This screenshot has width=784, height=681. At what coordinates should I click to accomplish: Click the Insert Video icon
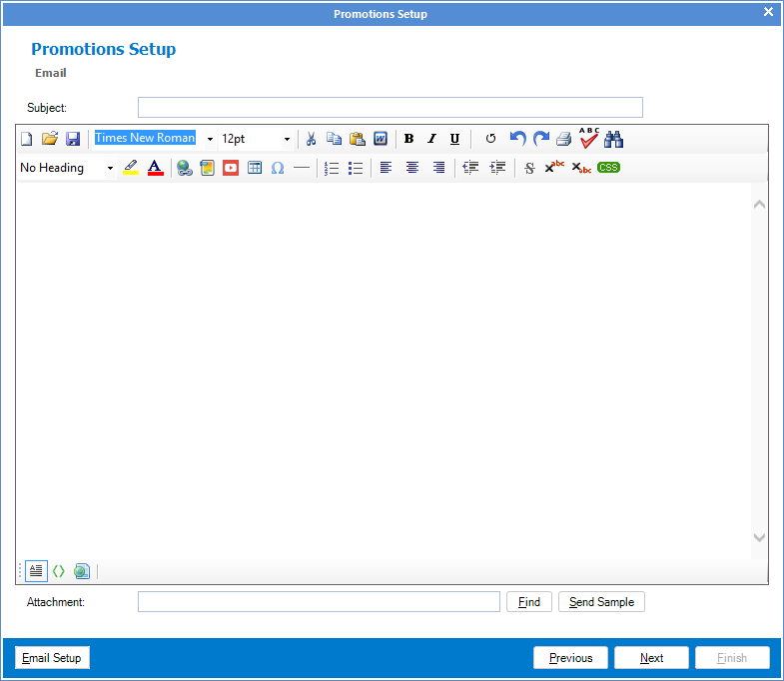click(x=231, y=168)
